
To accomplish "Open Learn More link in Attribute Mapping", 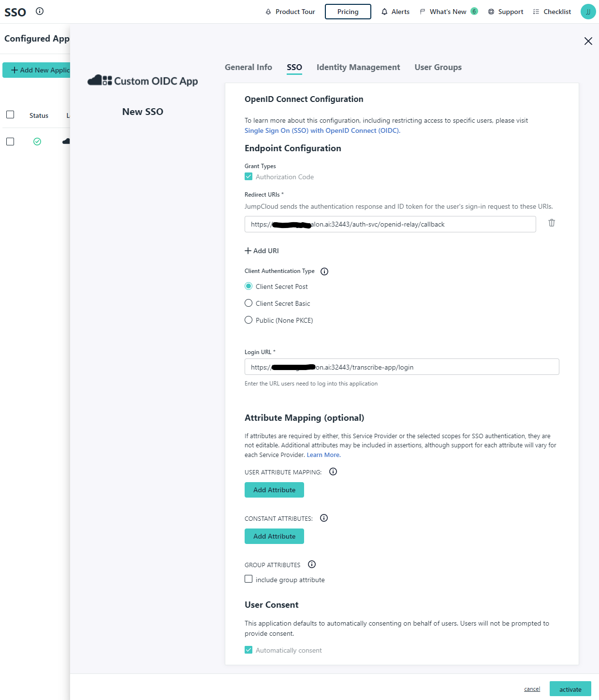I will (323, 455).
